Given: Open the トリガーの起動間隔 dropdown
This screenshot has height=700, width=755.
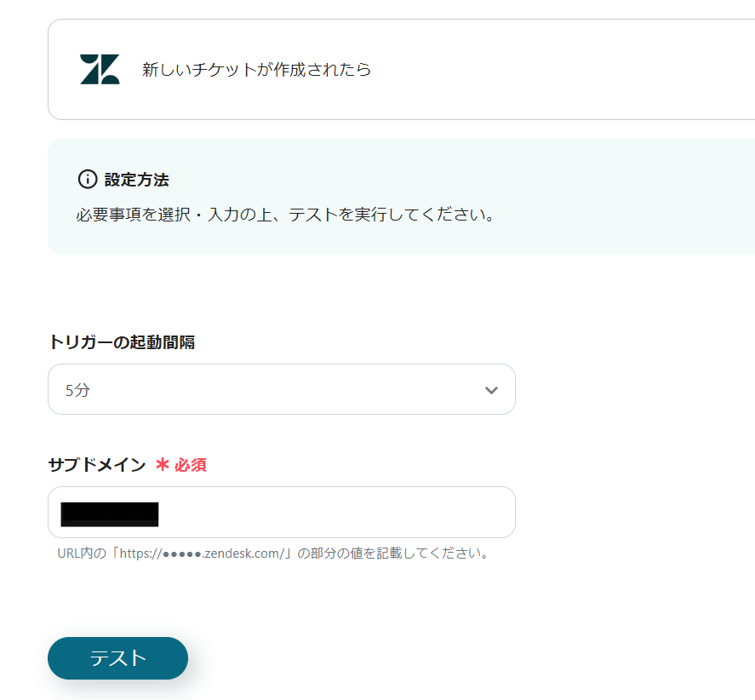Looking at the screenshot, I should pyautogui.click(x=281, y=390).
